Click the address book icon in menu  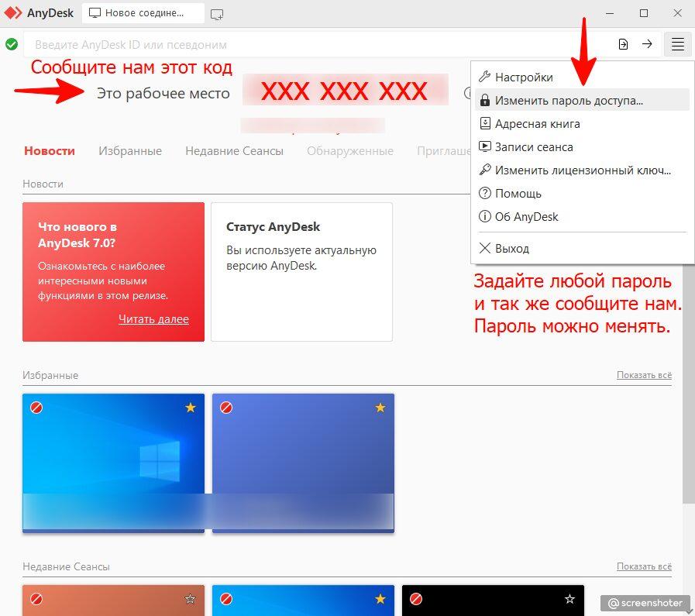point(485,123)
